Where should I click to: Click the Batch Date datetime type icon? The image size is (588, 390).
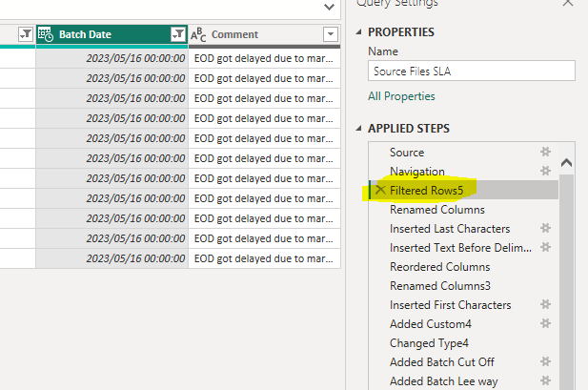click(x=46, y=34)
